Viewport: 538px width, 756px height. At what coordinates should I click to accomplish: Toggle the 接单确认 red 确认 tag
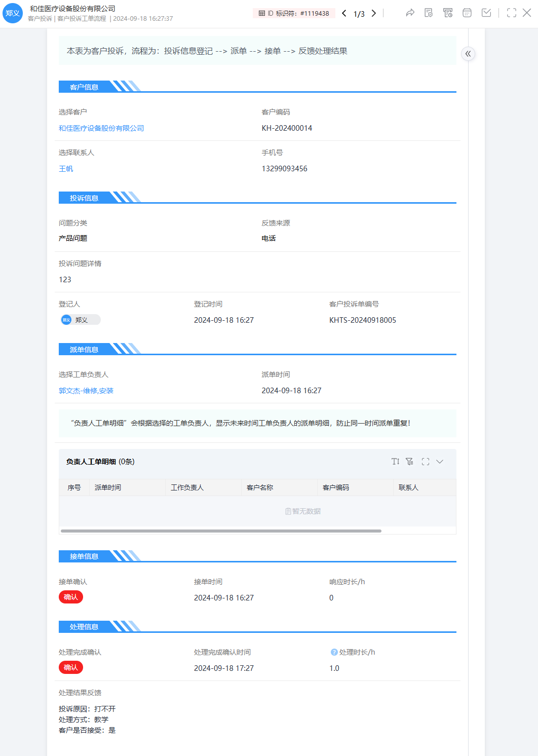click(x=71, y=597)
